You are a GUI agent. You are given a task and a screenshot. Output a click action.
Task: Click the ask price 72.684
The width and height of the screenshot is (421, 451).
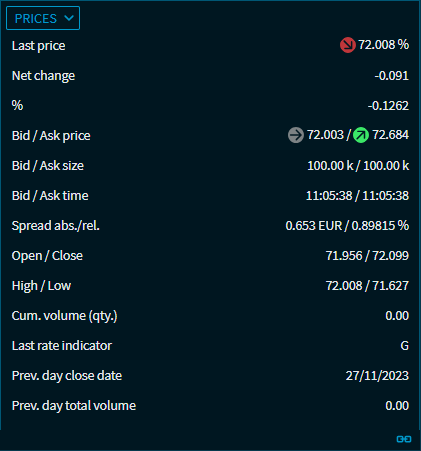pyautogui.click(x=390, y=135)
